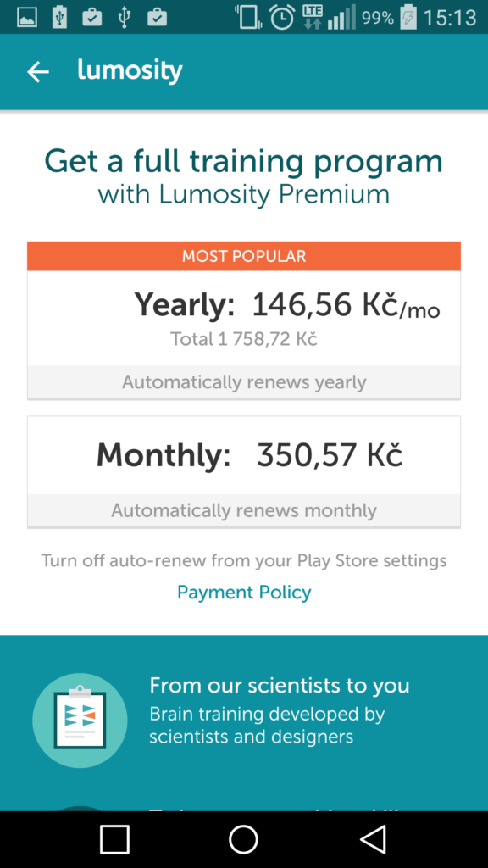Tap the clipboard scientists icon
This screenshot has width=488, height=868.
[80, 721]
